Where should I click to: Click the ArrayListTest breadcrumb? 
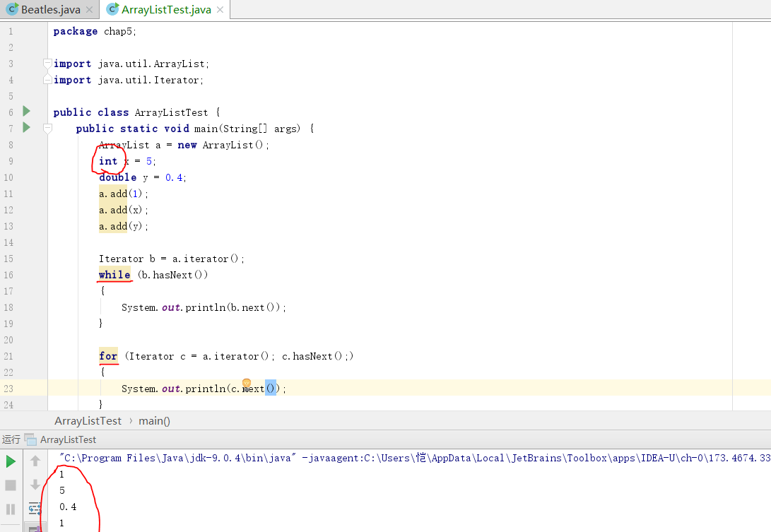click(x=88, y=421)
